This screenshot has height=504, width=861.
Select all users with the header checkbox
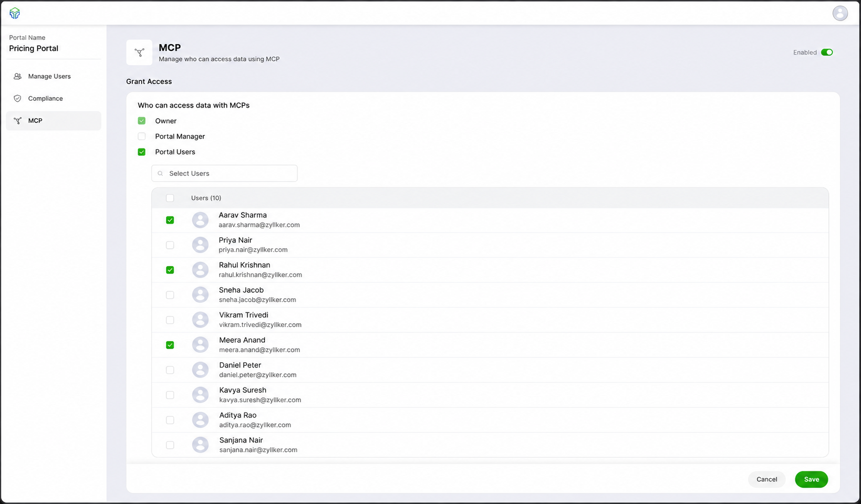(x=170, y=198)
